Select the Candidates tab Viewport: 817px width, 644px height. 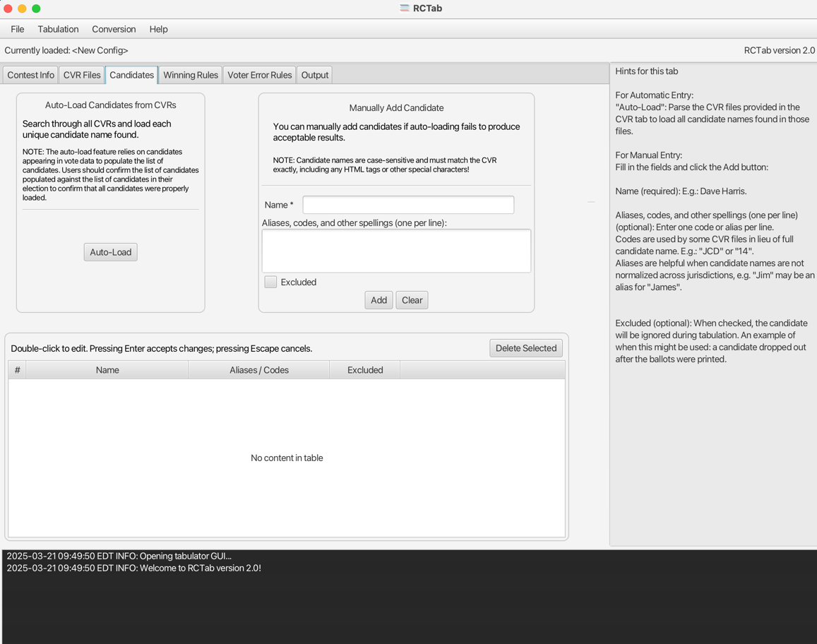132,75
